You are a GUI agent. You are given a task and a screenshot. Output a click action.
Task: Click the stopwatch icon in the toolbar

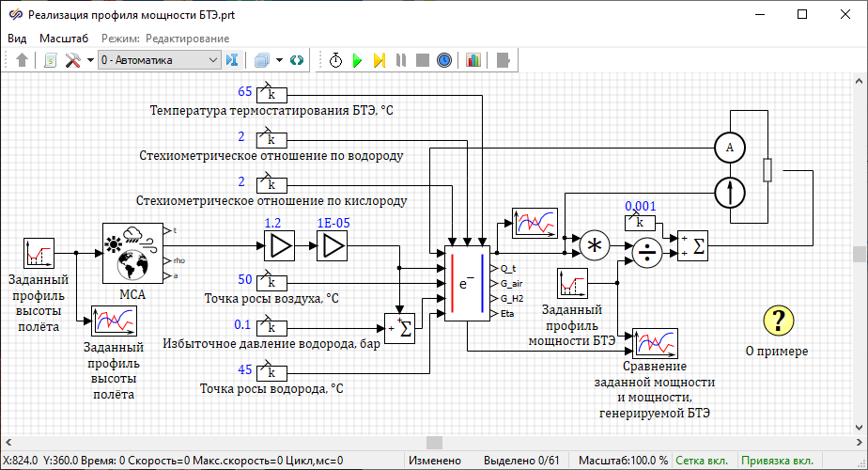336,60
